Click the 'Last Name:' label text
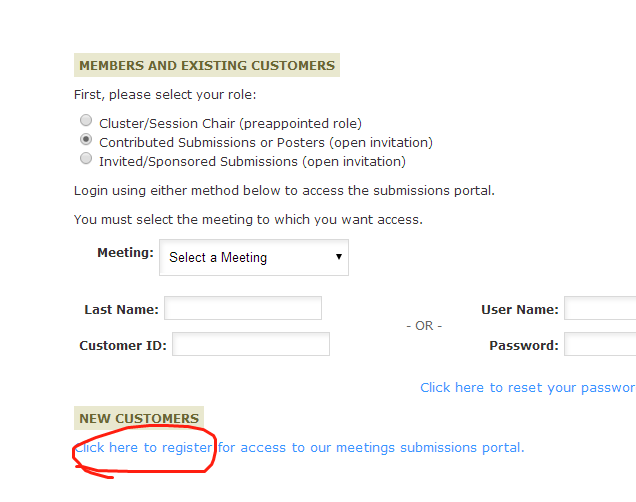Viewport: 636px width, 502px height. pos(120,310)
